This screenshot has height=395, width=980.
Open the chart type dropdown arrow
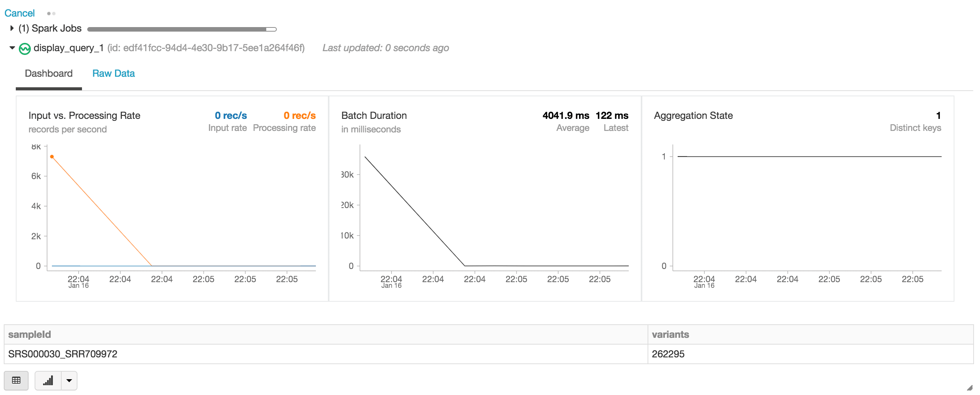(69, 380)
